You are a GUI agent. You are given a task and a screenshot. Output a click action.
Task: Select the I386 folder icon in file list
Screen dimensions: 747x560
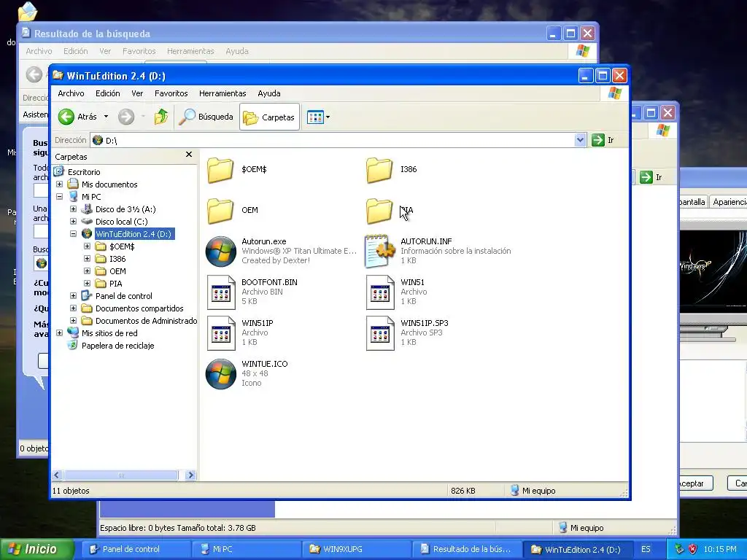tap(379, 170)
